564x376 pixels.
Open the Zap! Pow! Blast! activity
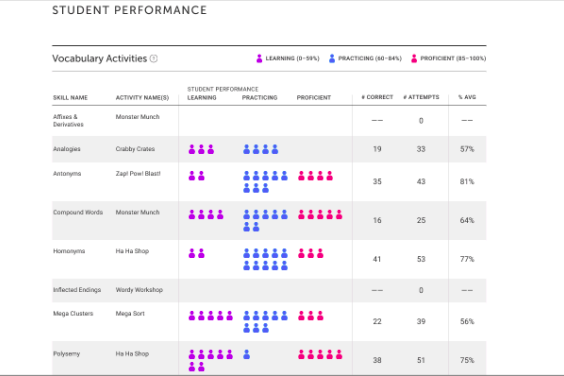[x=138, y=173]
